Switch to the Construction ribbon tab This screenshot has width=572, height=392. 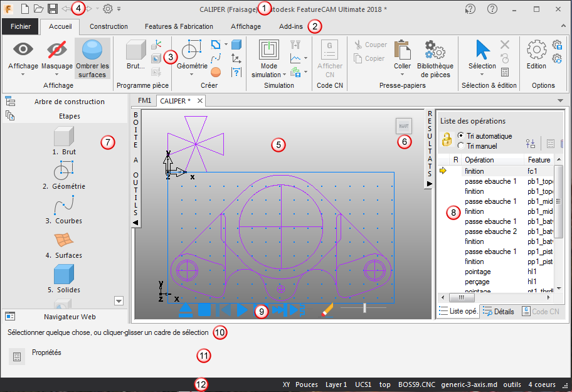(x=109, y=26)
